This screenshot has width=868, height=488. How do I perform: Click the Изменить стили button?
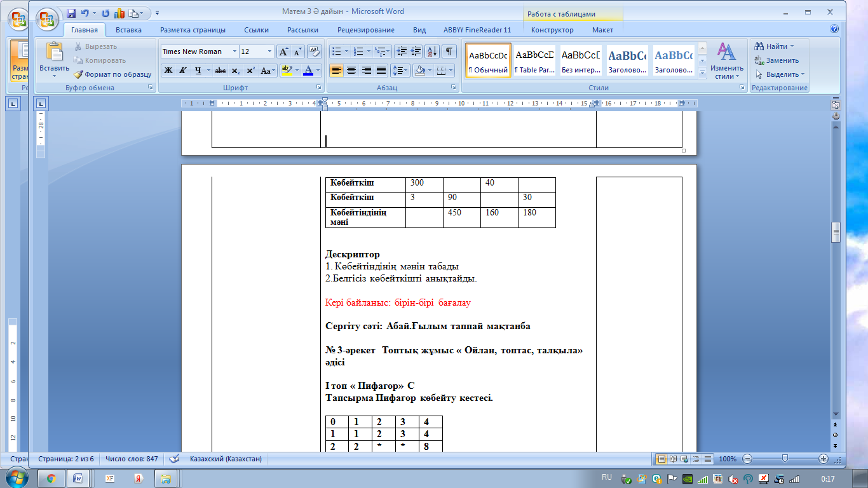click(x=726, y=60)
